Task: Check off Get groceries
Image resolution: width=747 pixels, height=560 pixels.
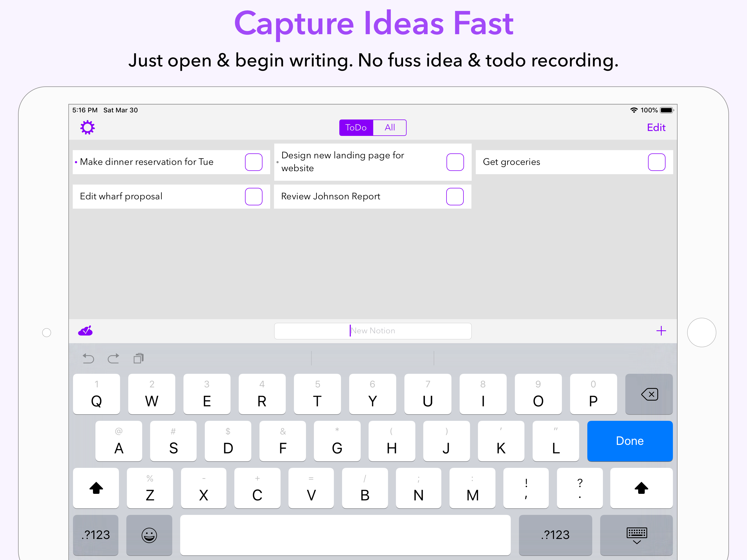Action: (x=656, y=162)
